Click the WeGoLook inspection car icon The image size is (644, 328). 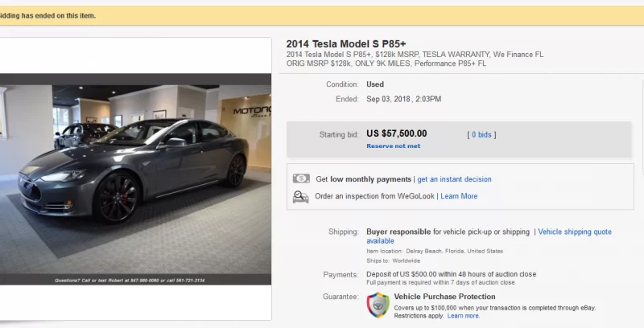click(301, 195)
